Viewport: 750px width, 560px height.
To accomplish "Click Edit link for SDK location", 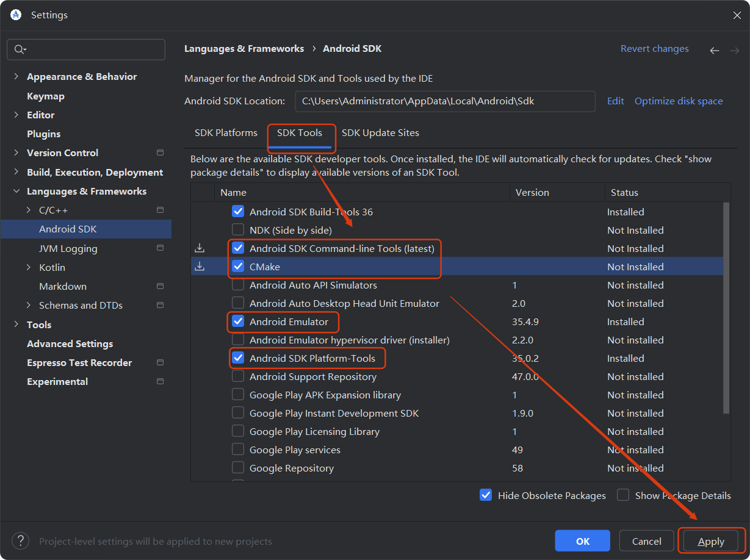I will tap(616, 101).
